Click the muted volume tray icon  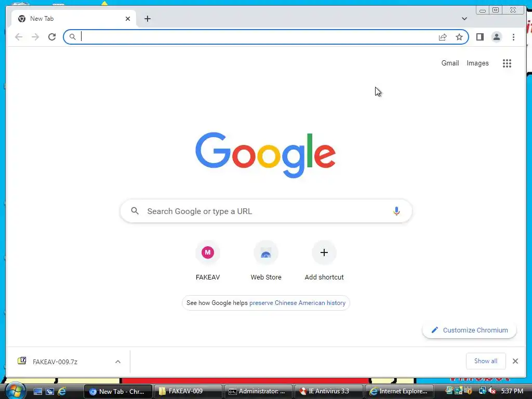pyautogui.click(x=493, y=391)
